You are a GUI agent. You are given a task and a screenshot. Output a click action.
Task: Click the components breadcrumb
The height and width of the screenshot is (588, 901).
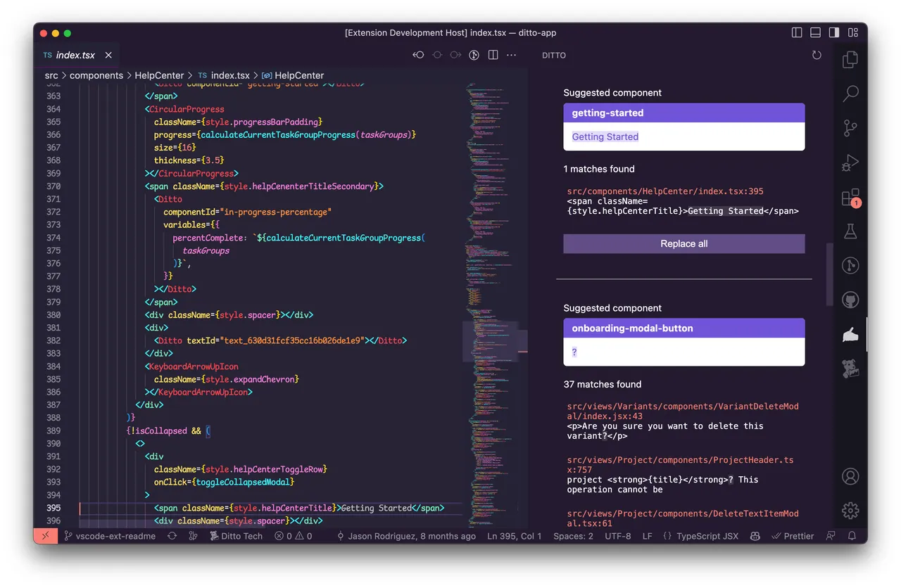96,75
